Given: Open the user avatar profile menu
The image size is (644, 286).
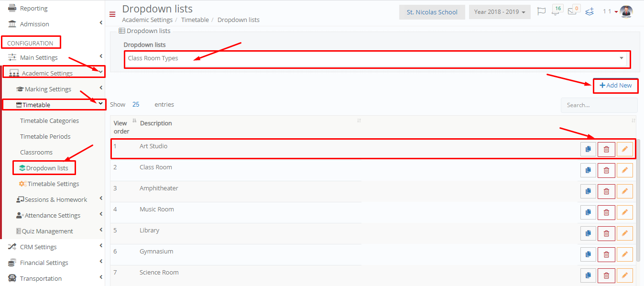Looking at the screenshot, I should [626, 12].
